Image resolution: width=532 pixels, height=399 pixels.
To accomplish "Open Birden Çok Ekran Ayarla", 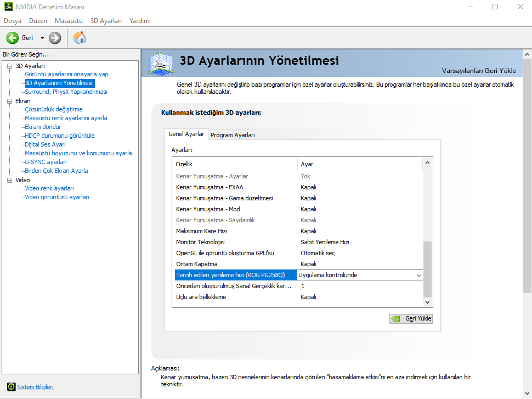I will [x=56, y=171].
